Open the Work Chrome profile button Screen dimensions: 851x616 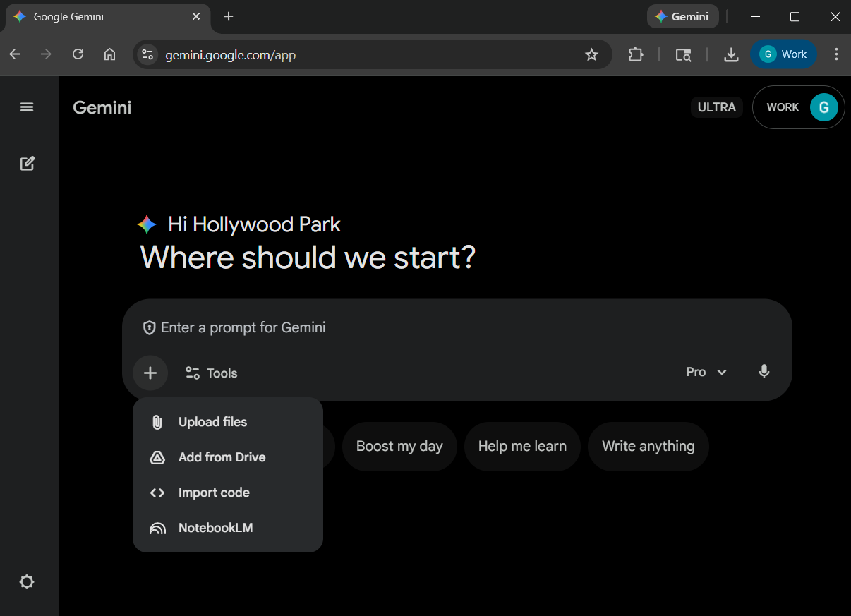(x=783, y=54)
